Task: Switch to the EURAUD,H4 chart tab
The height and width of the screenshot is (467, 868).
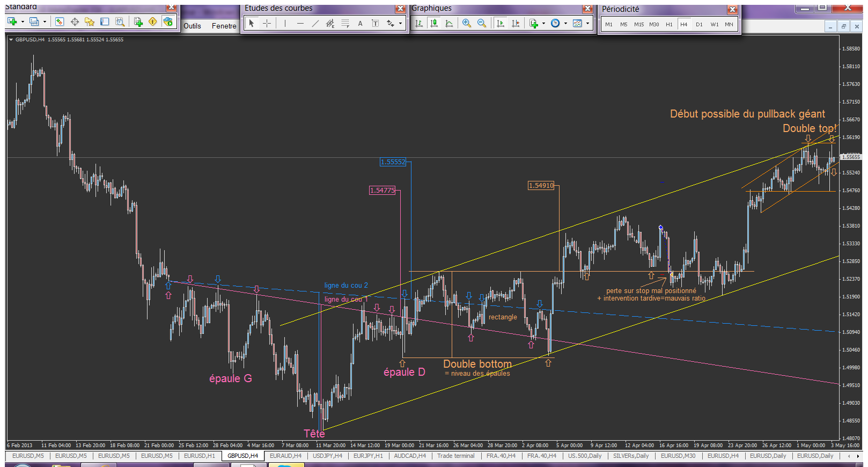Action: click(x=285, y=456)
